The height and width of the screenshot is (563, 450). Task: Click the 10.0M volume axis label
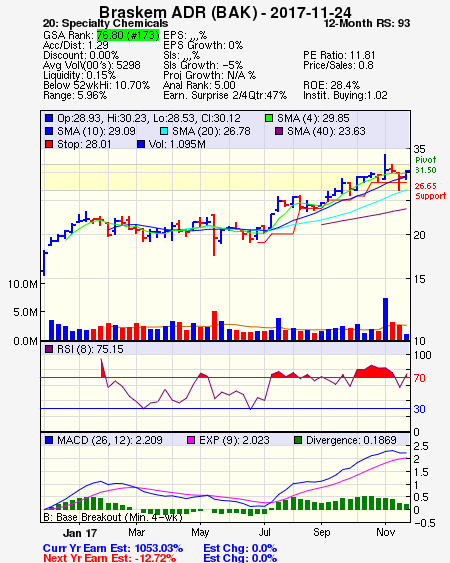(22, 284)
